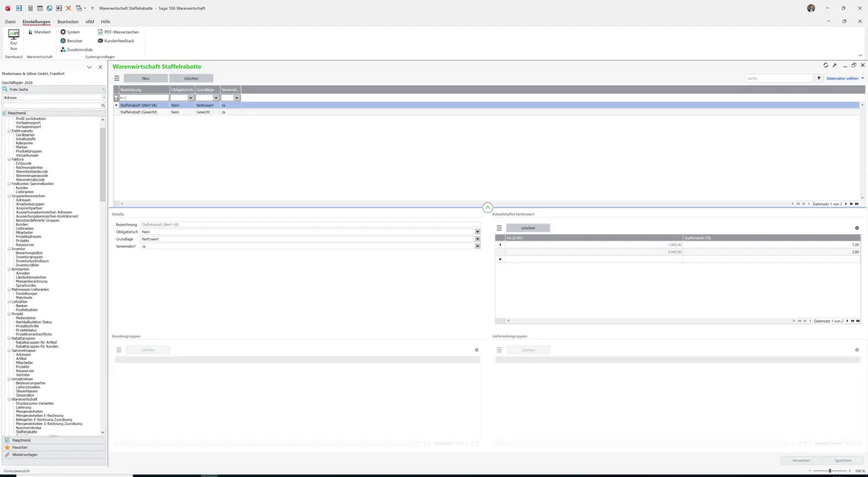This screenshot has height=477, width=868.
Task: Click the search magnifier in the navigation panel
Action: pos(103,106)
